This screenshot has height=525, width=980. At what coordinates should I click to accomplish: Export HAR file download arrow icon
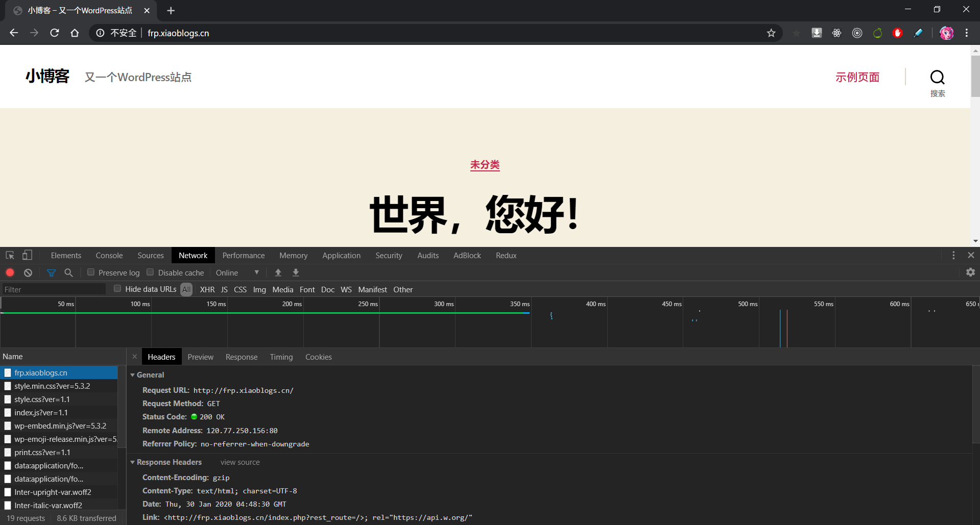click(296, 272)
